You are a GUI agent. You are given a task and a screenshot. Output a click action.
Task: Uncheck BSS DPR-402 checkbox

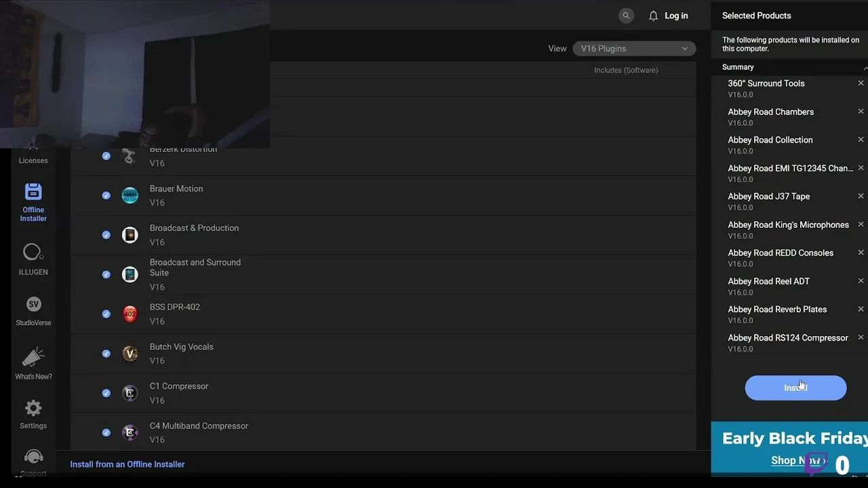coord(106,314)
